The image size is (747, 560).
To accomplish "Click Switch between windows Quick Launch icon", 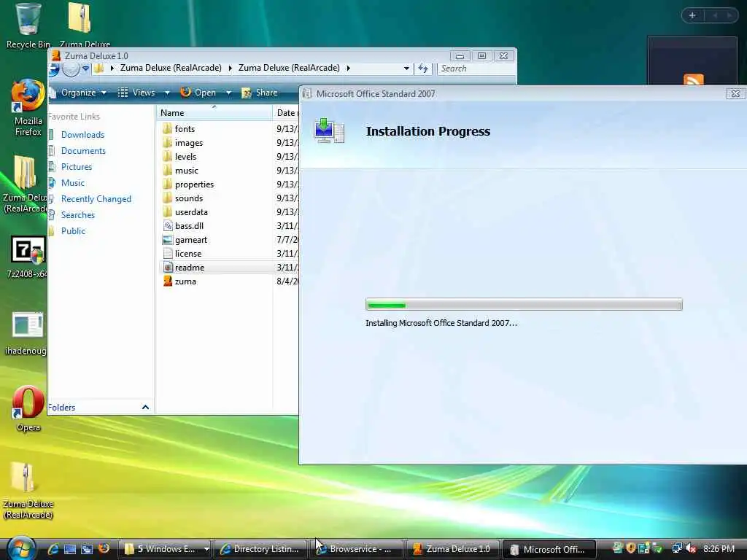I will click(86, 549).
